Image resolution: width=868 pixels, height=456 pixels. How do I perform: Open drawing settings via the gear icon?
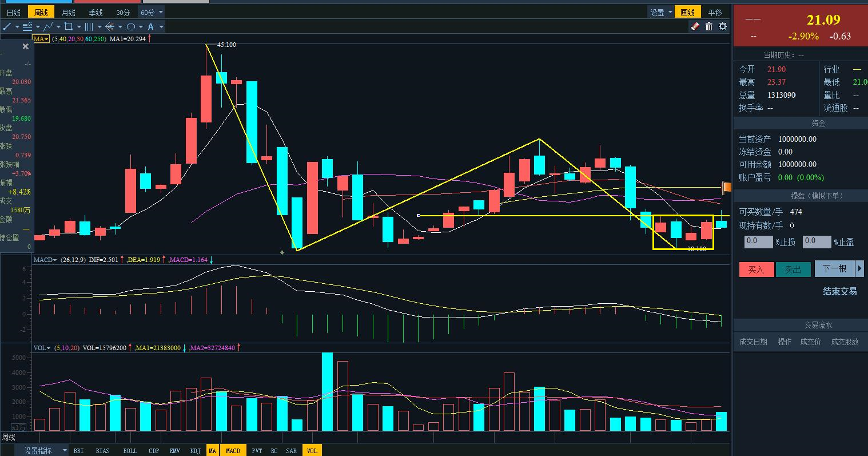(723, 26)
